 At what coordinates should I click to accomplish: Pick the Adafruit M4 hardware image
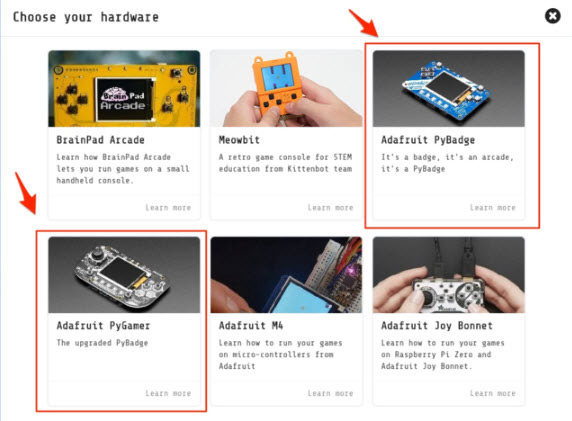[x=286, y=275]
